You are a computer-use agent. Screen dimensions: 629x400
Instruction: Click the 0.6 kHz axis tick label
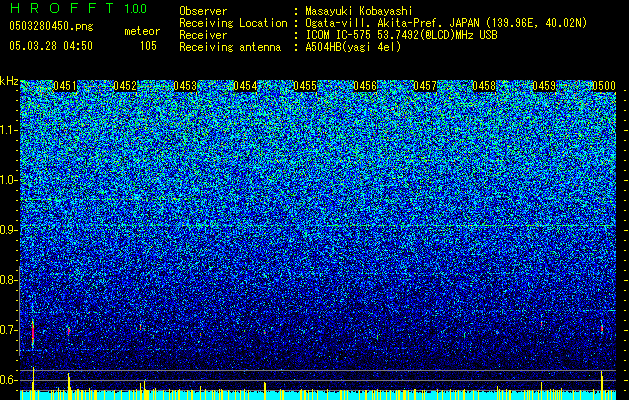click(x=9, y=380)
